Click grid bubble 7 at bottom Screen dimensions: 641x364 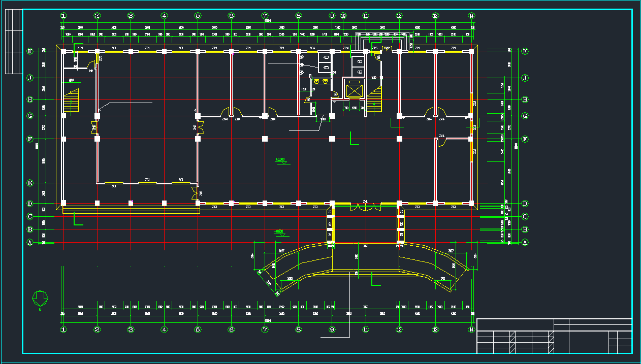[x=265, y=329]
